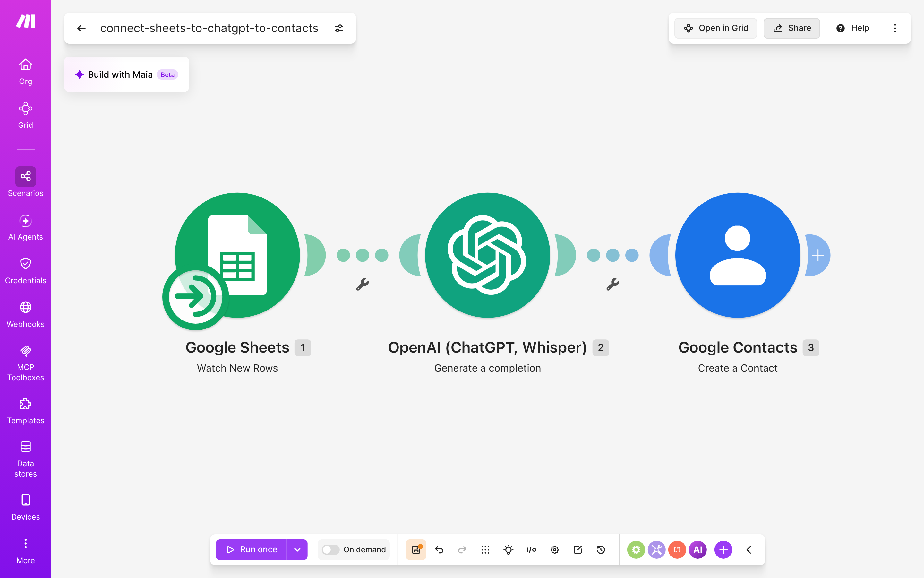Viewport: 924px width, 578px height.
Task: Open filter wrench between OpenAI and Contacts
Action: tap(612, 284)
